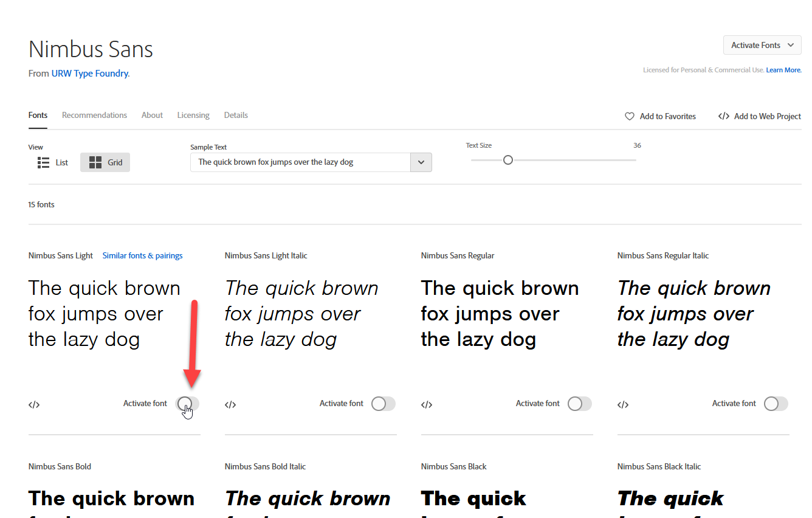Open the About tab
Image resolution: width=812 pixels, height=518 pixels.
152,115
